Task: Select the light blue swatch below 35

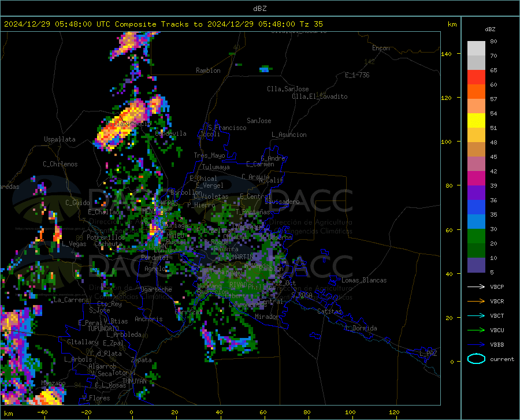Action: point(476,222)
